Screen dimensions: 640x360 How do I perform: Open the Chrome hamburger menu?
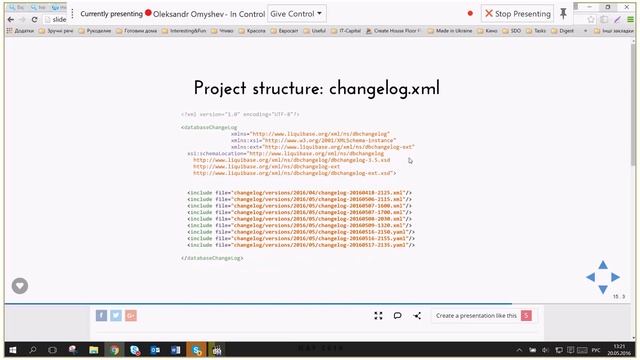coord(631,20)
